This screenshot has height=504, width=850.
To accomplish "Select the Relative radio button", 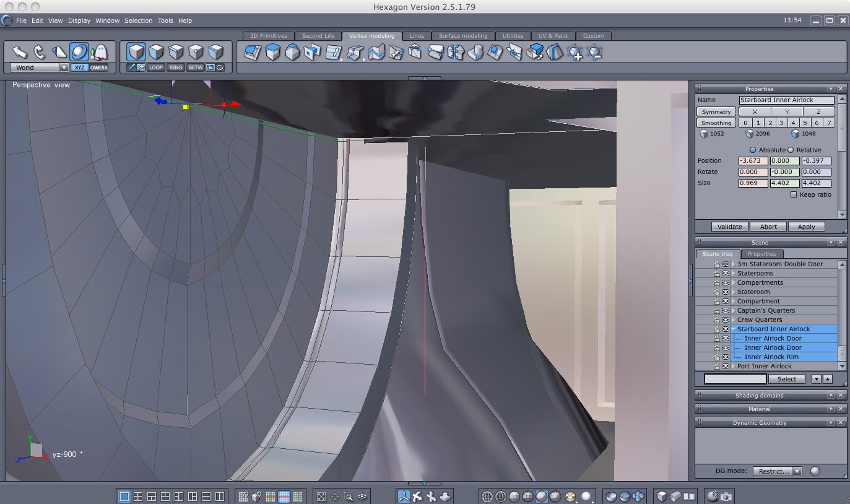I will [x=791, y=150].
